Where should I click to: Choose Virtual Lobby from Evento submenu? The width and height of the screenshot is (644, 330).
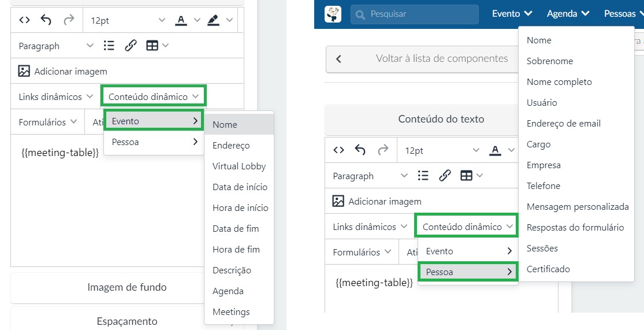click(x=239, y=166)
